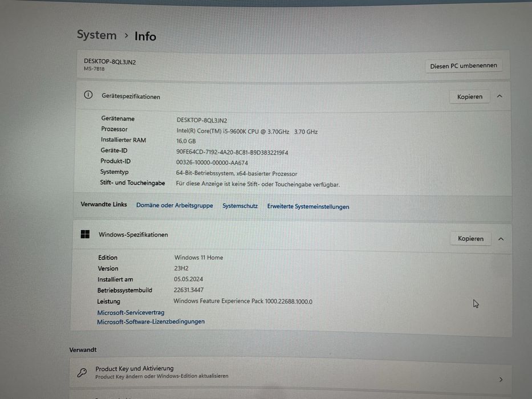Open Microsoft-Software-Lizenzbedingungen link

[x=151, y=321]
